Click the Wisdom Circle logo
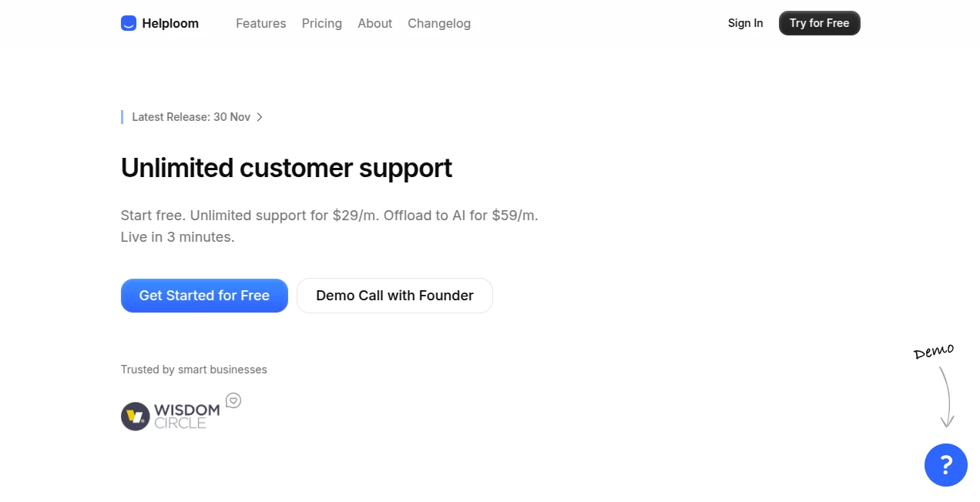Screen dimensions: 980x502 (x=169, y=416)
